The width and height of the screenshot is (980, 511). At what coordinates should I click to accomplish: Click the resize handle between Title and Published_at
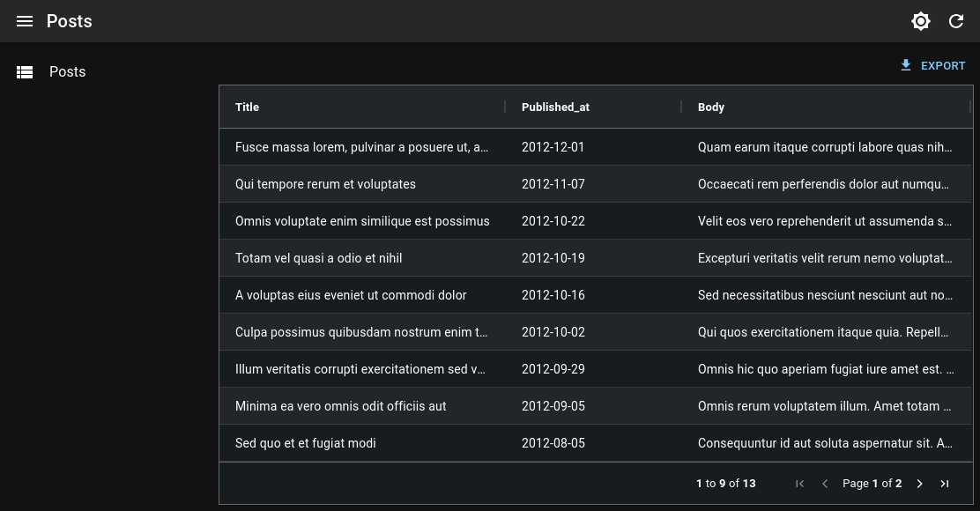click(505, 107)
